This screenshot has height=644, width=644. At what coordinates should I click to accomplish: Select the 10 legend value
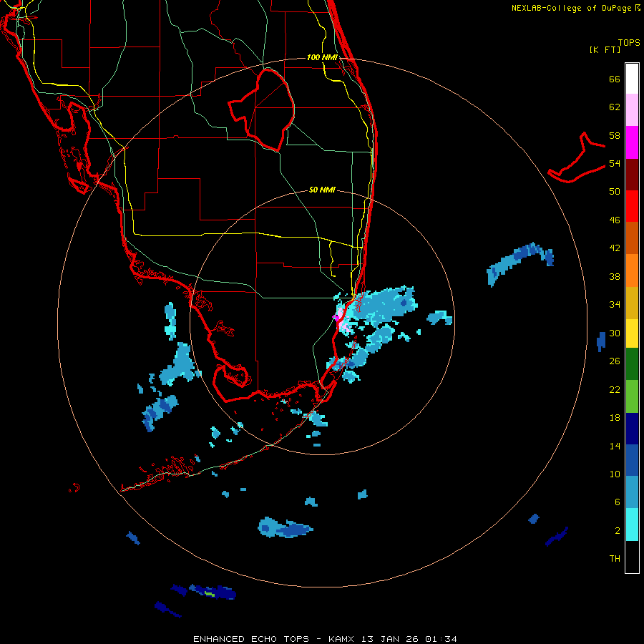pyautogui.click(x=615, y=474)
